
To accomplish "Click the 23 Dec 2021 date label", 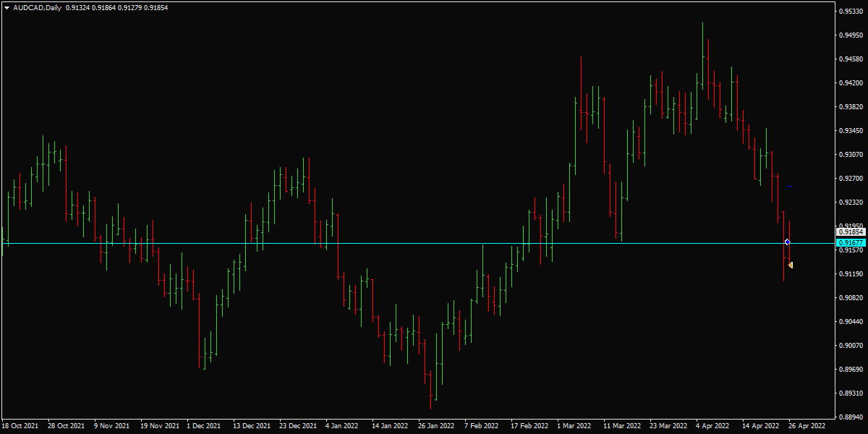I will click(x=298, y=426).
